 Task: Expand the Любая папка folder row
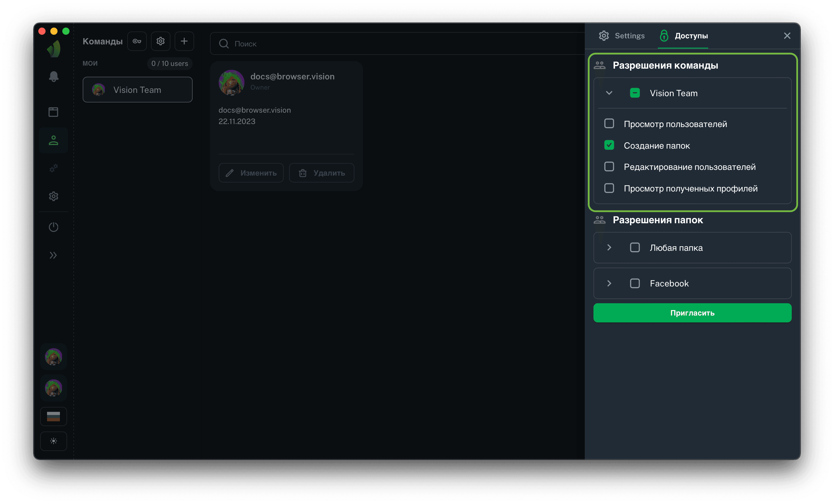609,248
